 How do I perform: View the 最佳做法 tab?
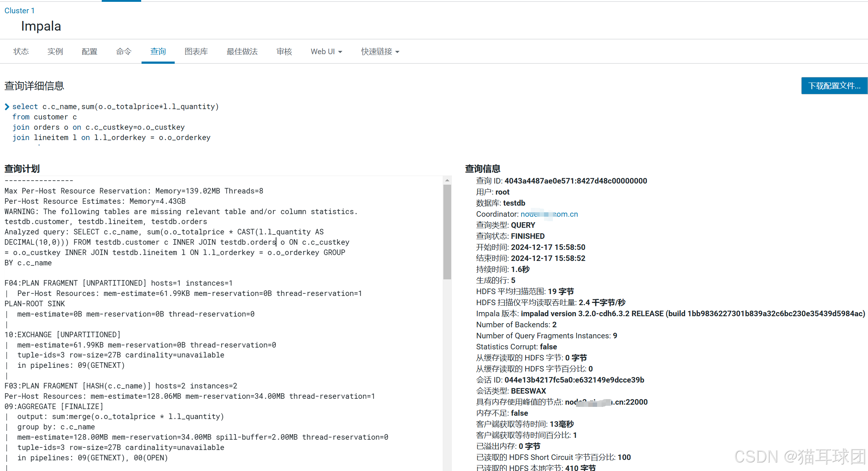tap(242, 52)
